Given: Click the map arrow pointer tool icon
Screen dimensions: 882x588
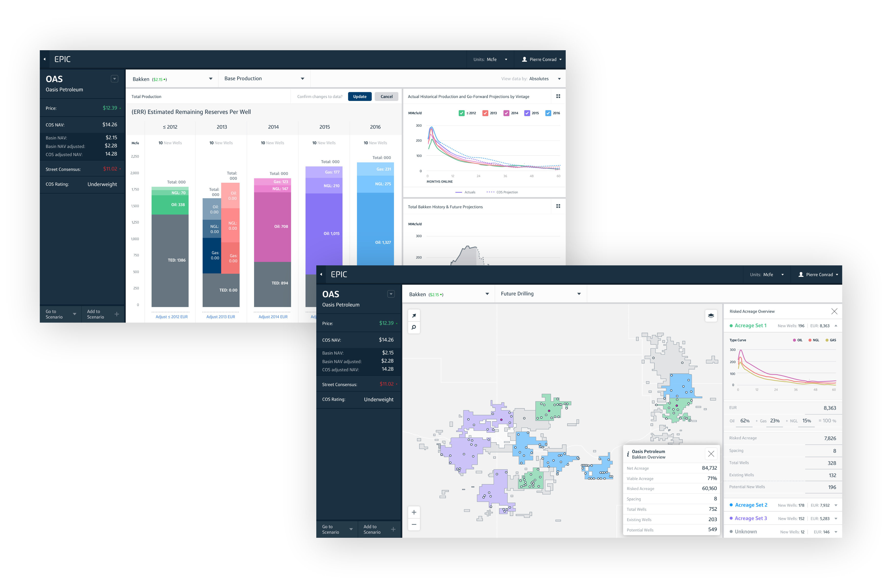Looking at the screenshot, I should click(414, 316).
